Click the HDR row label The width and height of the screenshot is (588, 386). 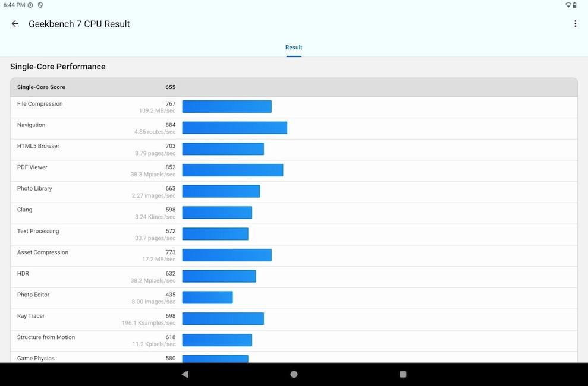click(x=23, y=274)
